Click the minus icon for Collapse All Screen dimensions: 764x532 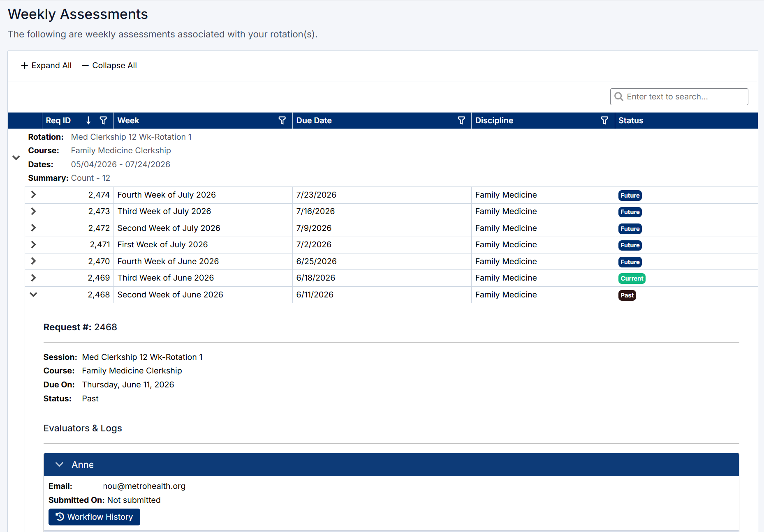86,66
